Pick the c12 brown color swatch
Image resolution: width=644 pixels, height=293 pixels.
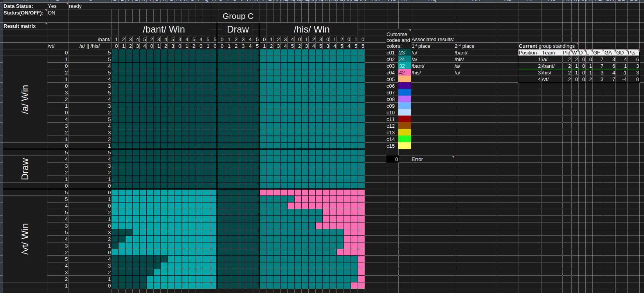coord(405,126)
